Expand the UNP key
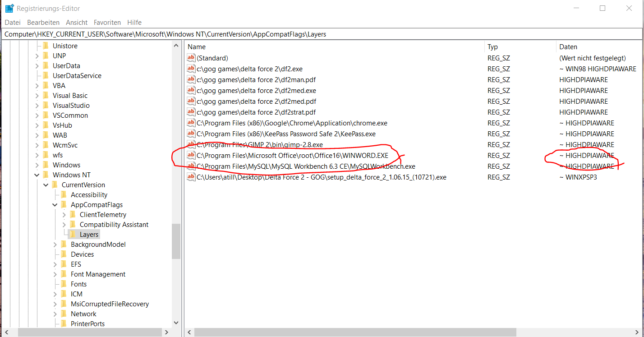The height and width of the screenshot is (337, 644). pos(37,56)
